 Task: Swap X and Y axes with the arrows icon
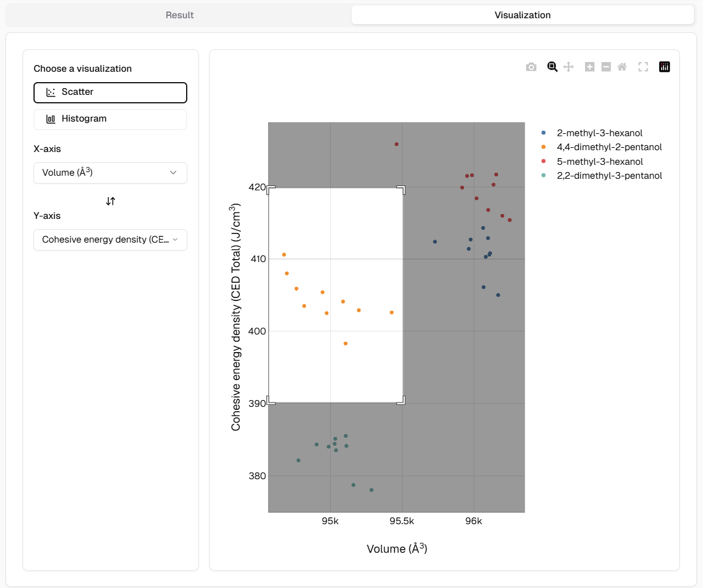click(x=110, y=201)
